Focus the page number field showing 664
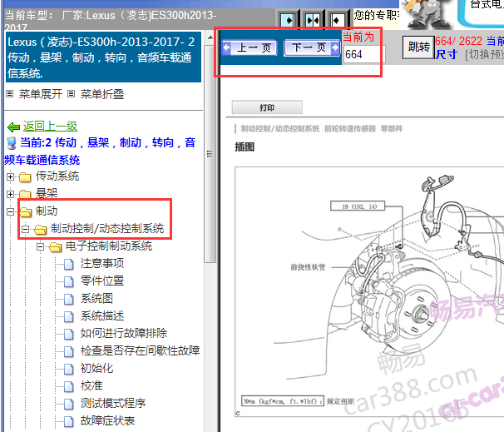 [363, 54]
